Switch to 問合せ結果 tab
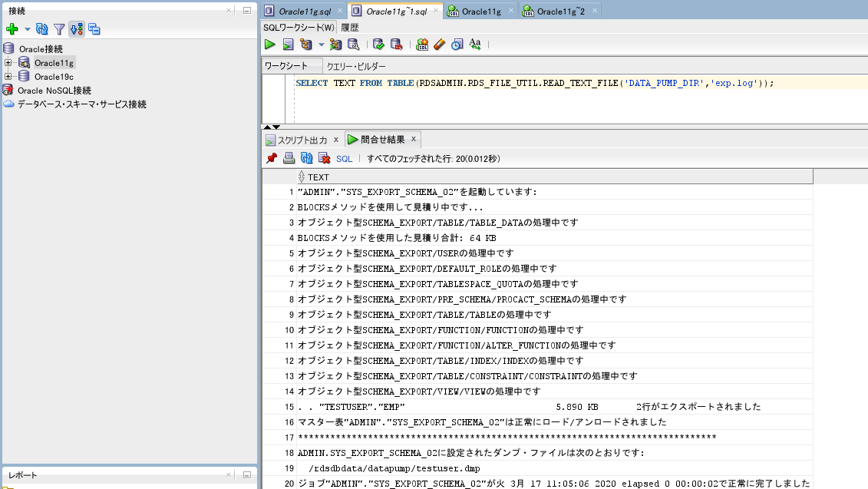Screen dimensions: 868x489 pos(382,140)
